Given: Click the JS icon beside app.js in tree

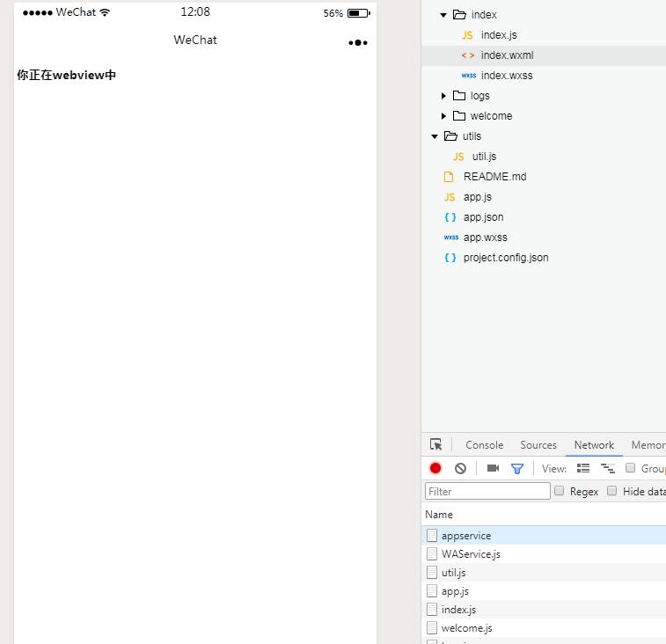Looking at the screenshot, I should click(x=450, y=197).
